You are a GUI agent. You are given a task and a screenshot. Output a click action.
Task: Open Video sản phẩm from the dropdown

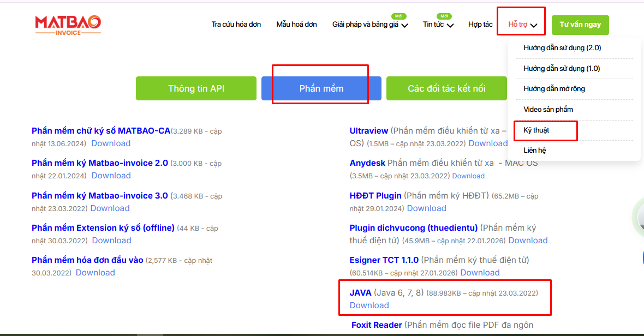tap(548, 110)
